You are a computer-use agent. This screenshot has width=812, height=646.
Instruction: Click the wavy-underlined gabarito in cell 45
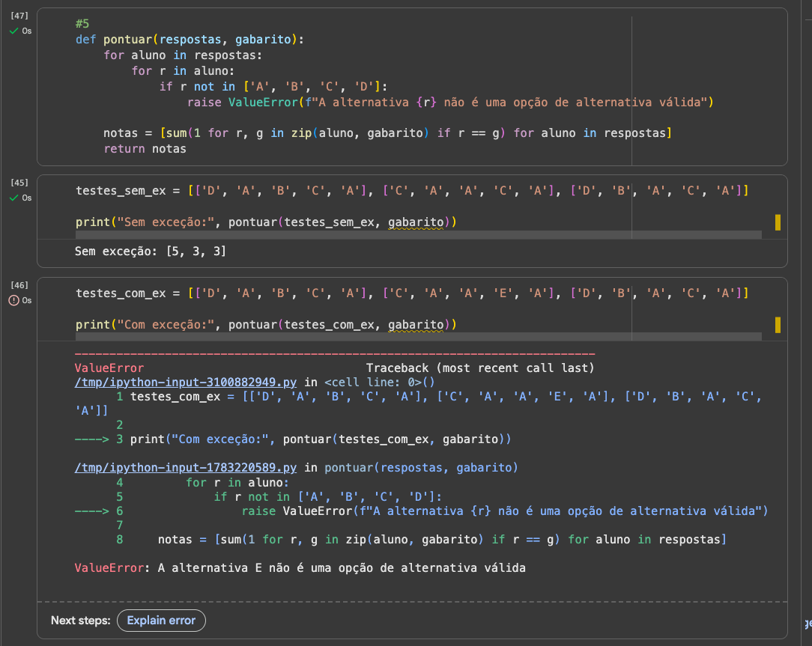[x=416, y=222]
